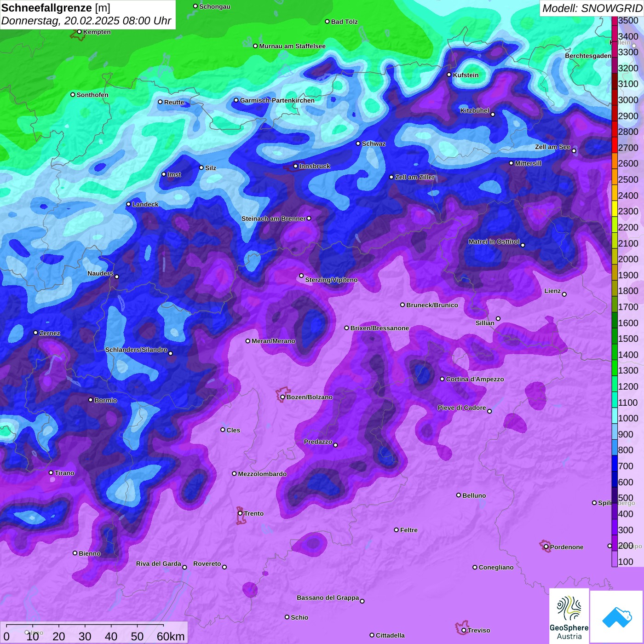Click the Lienz city marker dot
Viewport: 644px width, 644px height.
pos(564,294)
